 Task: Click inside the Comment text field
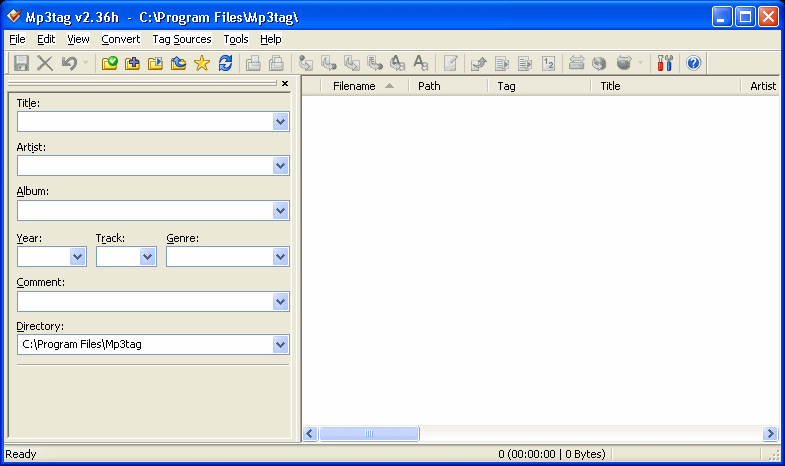coord(145,302)
